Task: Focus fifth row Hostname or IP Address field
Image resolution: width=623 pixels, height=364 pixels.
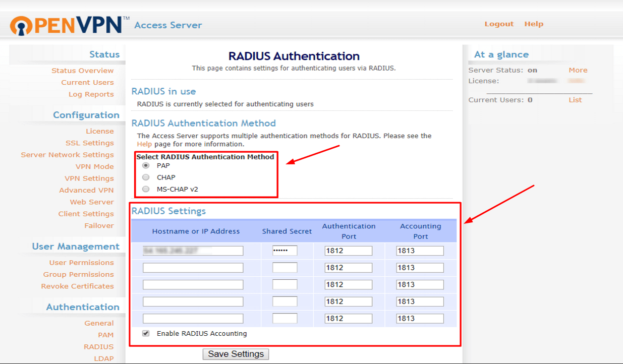Action: (193, 319)
